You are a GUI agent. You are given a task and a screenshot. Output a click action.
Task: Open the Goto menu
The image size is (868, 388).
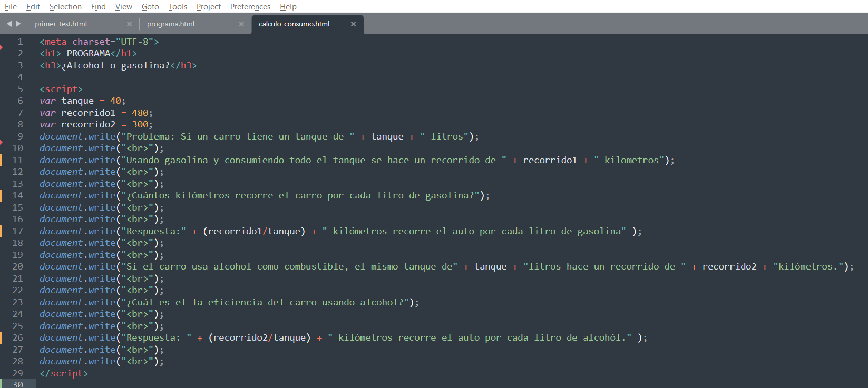click(150, 7)
